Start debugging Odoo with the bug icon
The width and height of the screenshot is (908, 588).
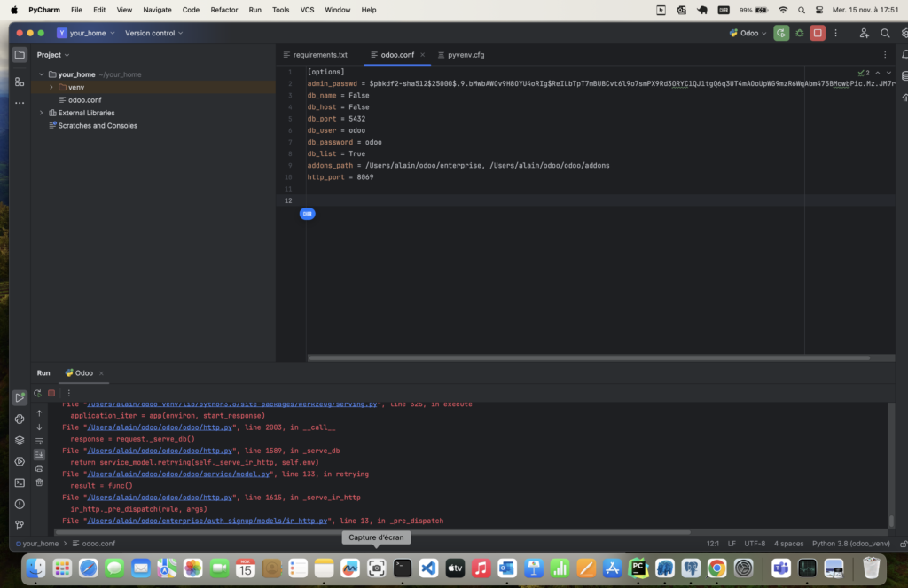point(800,33)
